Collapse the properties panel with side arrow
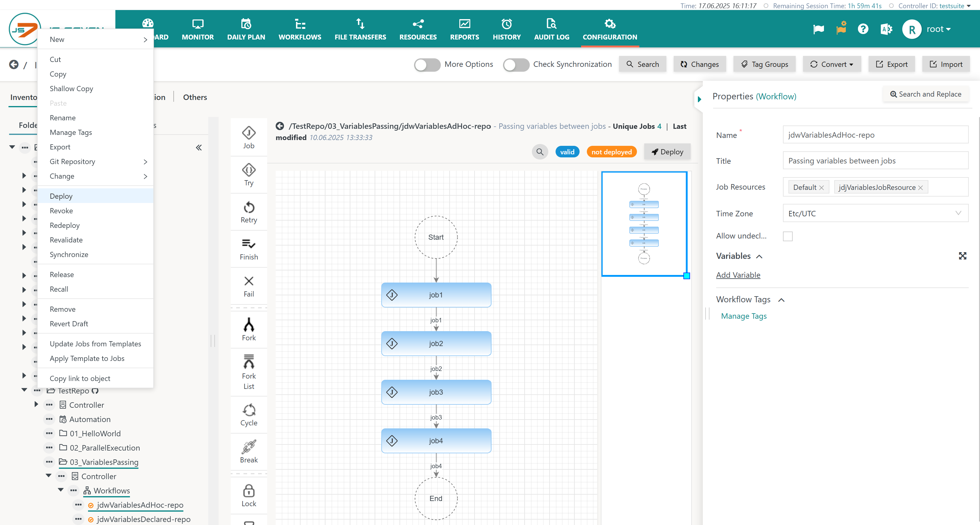This screenshot has width=980, height=525. coord(699,99)
